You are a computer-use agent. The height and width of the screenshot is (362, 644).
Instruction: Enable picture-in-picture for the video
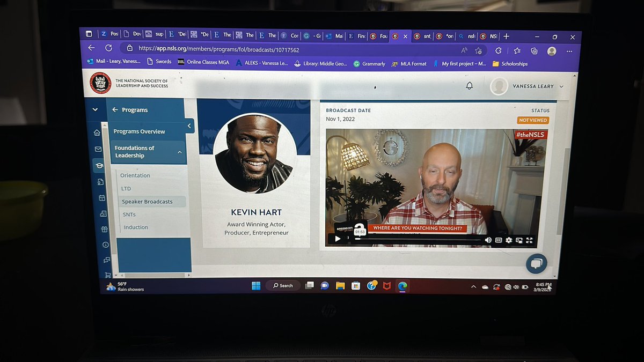pos(519,240)
